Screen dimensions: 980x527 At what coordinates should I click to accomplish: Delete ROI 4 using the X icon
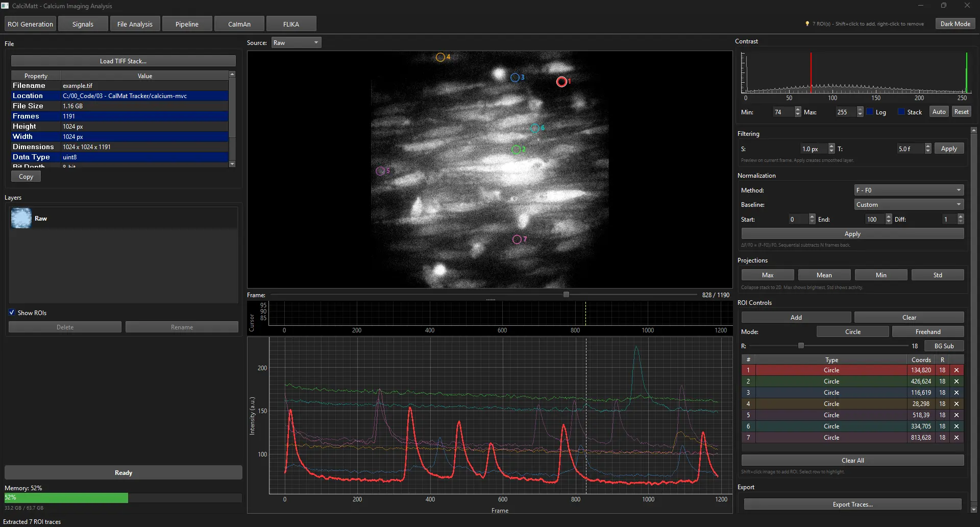point(957,403)
